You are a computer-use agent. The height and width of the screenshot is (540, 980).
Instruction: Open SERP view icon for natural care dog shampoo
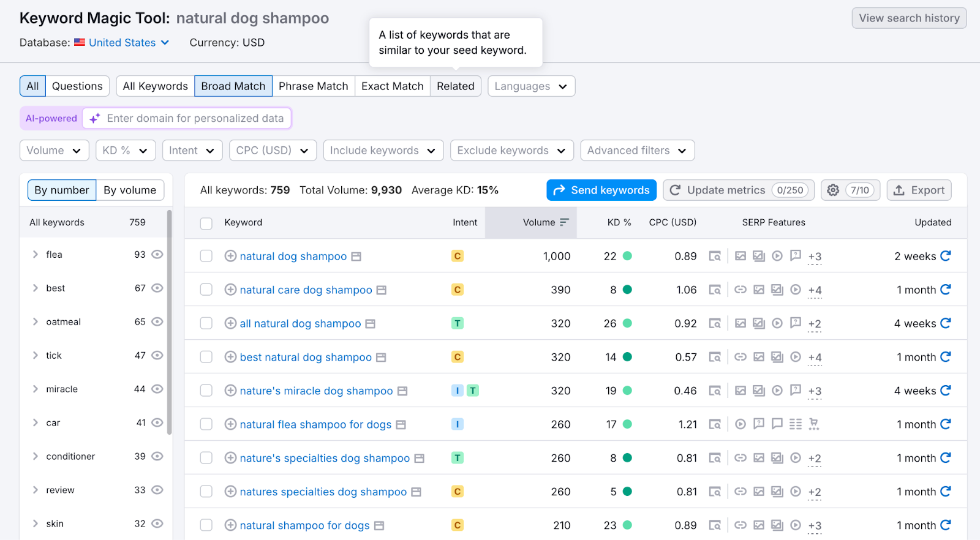(x=715, y=290)
